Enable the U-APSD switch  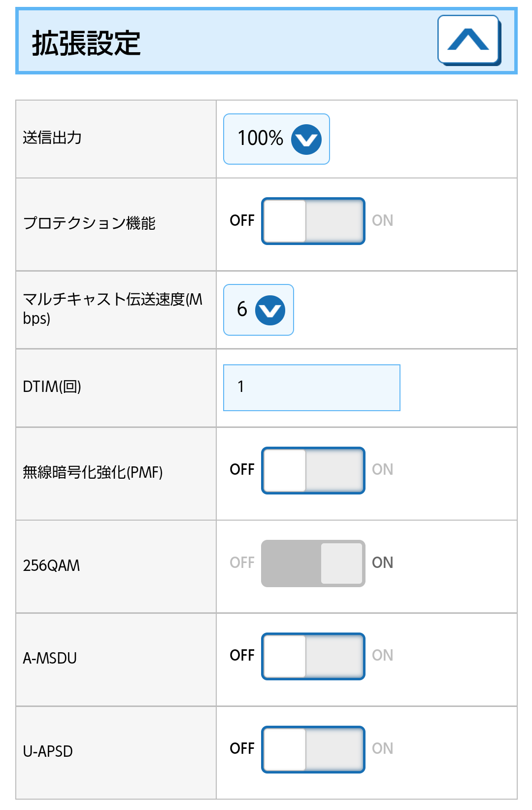coord(313,749)
